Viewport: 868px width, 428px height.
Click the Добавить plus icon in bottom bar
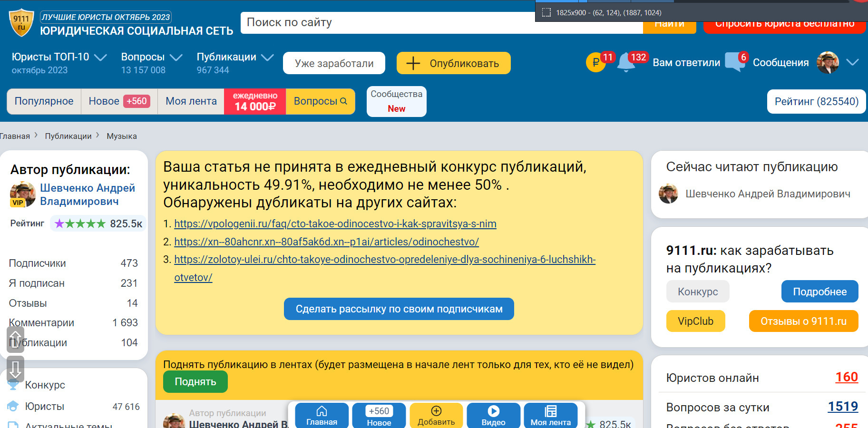(x=436, y=410)
